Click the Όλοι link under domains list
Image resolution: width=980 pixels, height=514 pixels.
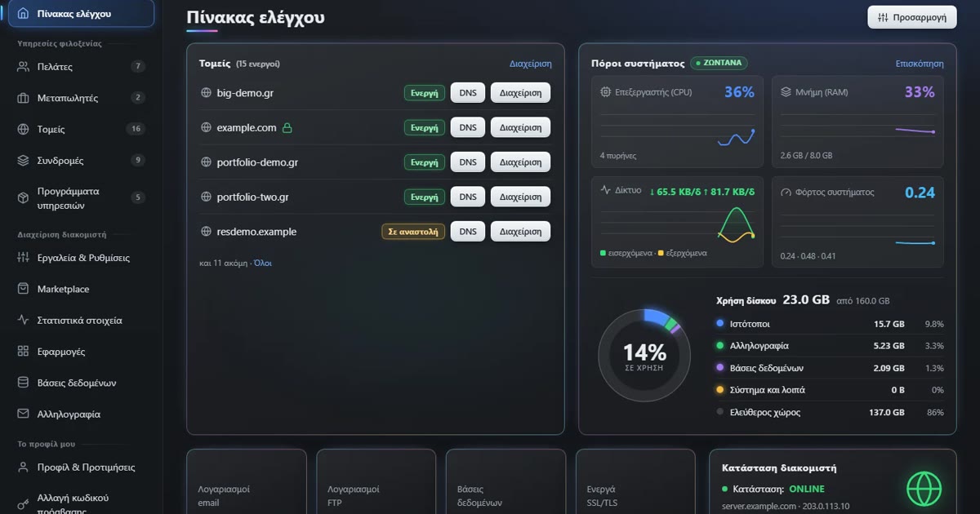[x=263, y=264]
